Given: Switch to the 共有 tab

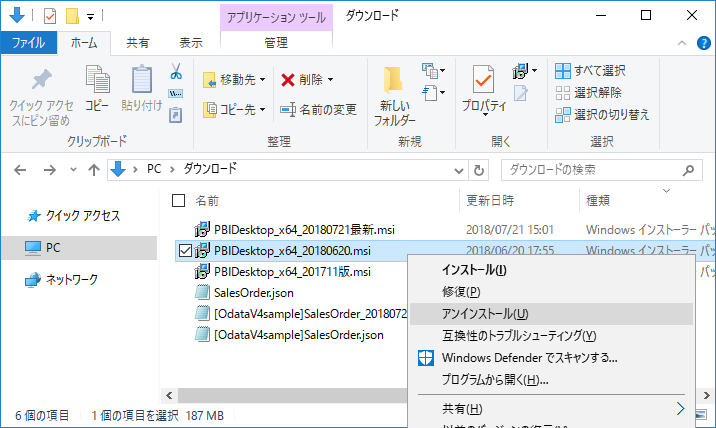Looking at the screenshot, I should [x=137, y=43].
